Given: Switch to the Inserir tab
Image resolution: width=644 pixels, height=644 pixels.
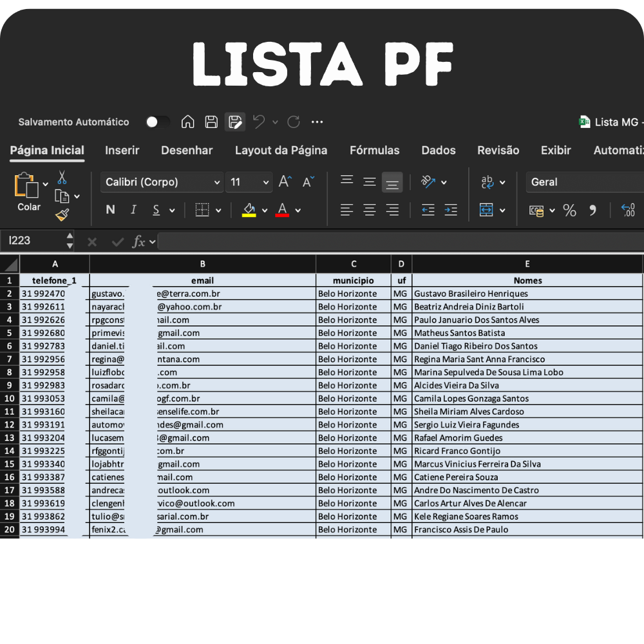Looking at the screenshot, I should 122,150.
